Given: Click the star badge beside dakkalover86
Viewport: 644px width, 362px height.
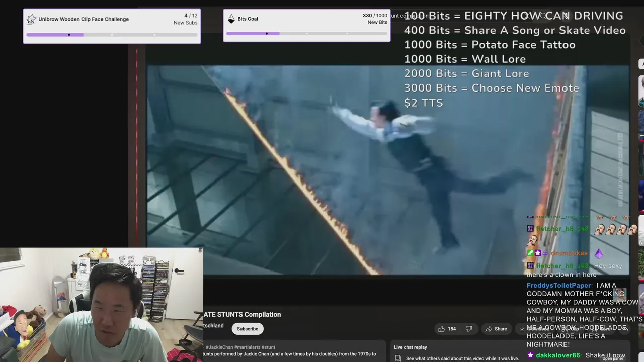Looking at the screenshot, I should coord(530,355).
